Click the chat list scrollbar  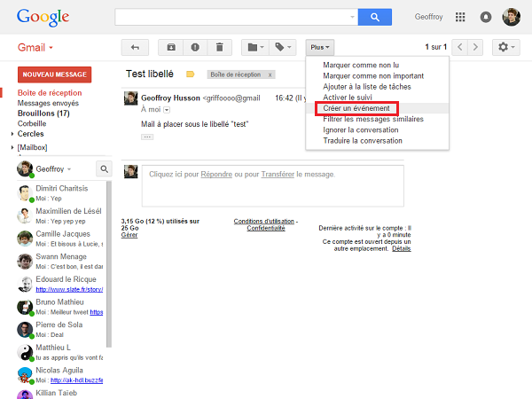(x=109, y=264)
